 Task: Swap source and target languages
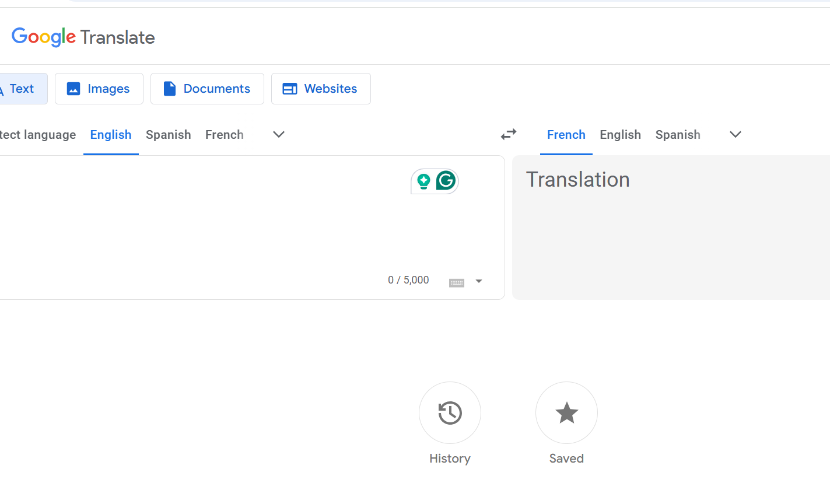point(509,135)
